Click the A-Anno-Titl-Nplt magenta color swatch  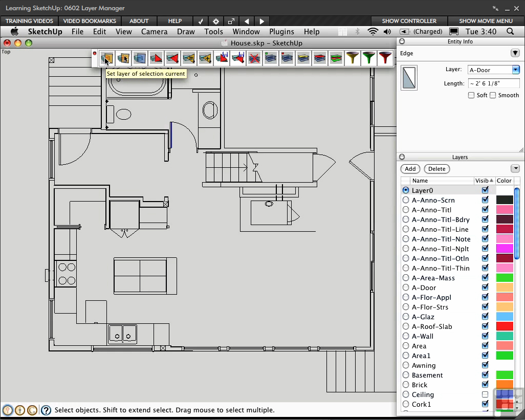[505, 248]
